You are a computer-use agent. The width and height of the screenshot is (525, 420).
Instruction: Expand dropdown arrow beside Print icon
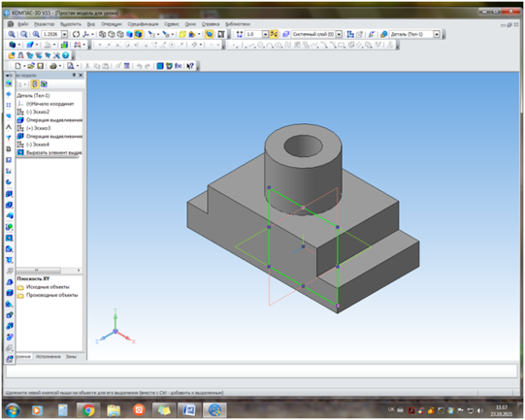tap(60, 66)
